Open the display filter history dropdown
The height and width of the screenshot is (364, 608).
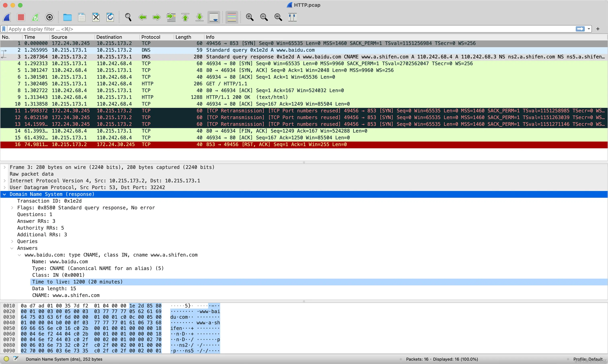pyautogui.click(x=589, y=29)
